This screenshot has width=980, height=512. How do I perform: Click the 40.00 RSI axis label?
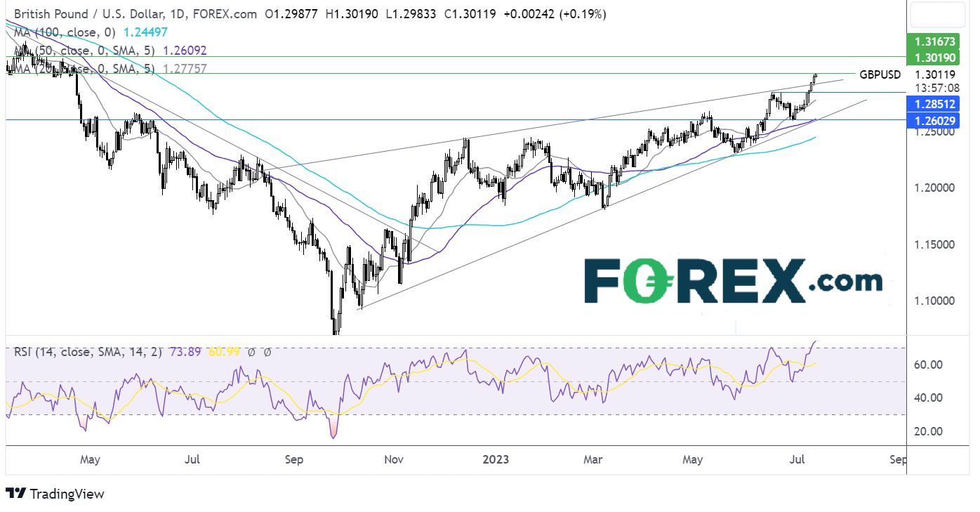tap(929, 398)
